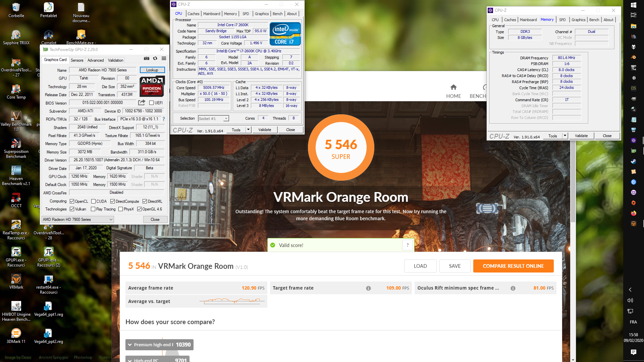The width and height of the screenshot is (644, 362).
Task: Toggle UEFI checkbox in GPU-Z
Action: (151, 103)
